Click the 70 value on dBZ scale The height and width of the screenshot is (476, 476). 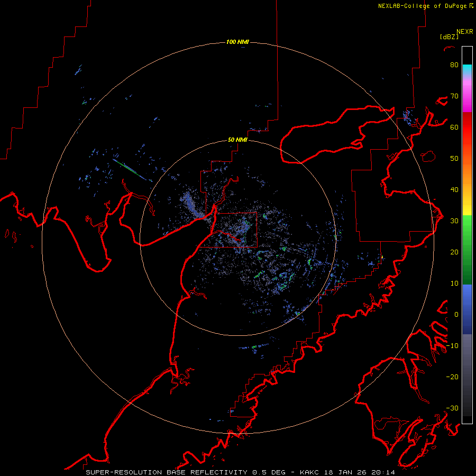[454, 96]
